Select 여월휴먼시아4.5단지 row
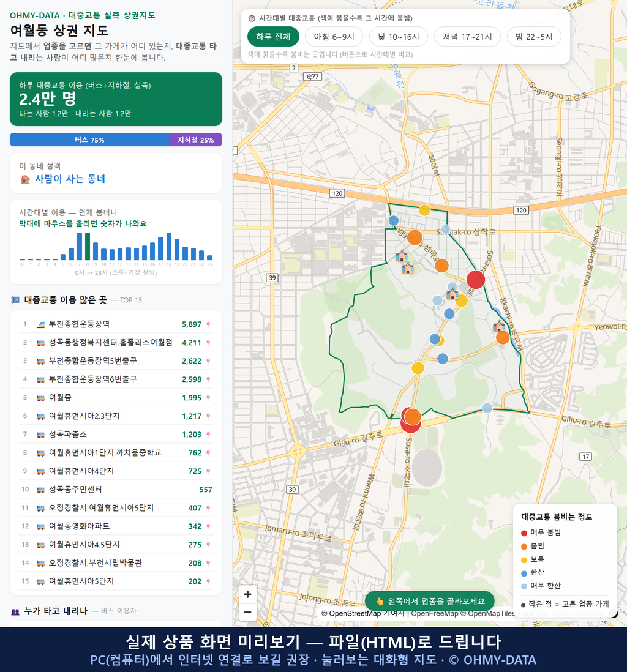627x672 pixels. [116, 545]
